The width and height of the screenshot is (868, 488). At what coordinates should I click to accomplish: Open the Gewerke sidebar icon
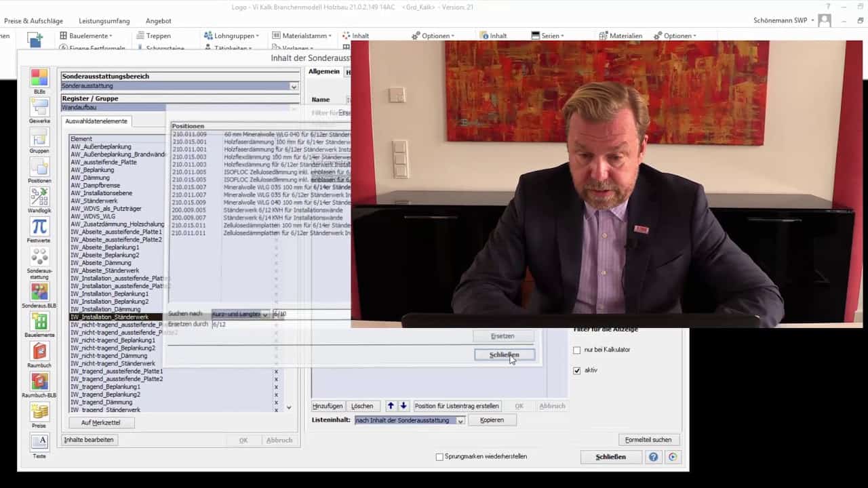pos(39,107)
